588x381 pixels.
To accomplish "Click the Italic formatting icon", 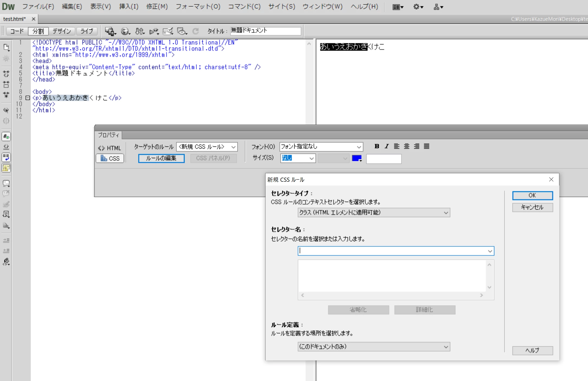I will (x=387, y=146).
